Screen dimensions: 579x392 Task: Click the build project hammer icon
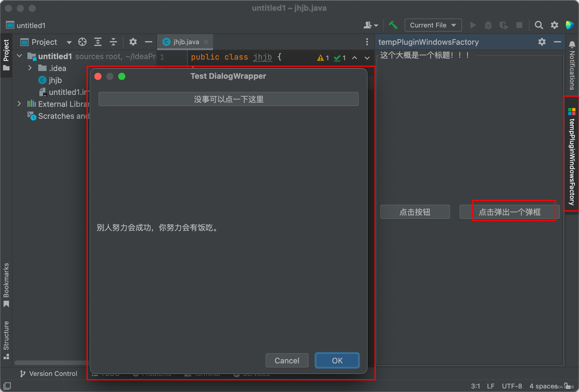pyautogui.click(x=393, y=25)
